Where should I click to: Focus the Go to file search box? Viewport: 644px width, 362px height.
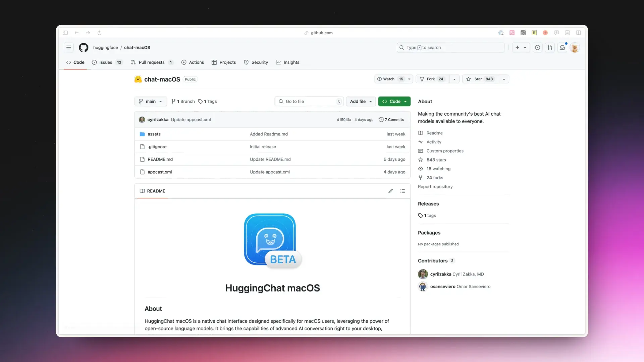309,102
